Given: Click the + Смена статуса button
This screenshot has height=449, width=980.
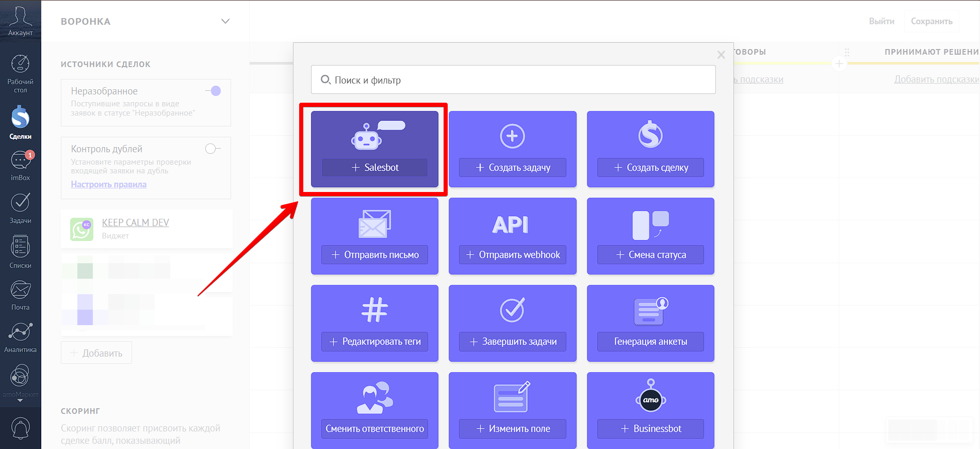Looking at the screenshot, I should click(650, 254).
